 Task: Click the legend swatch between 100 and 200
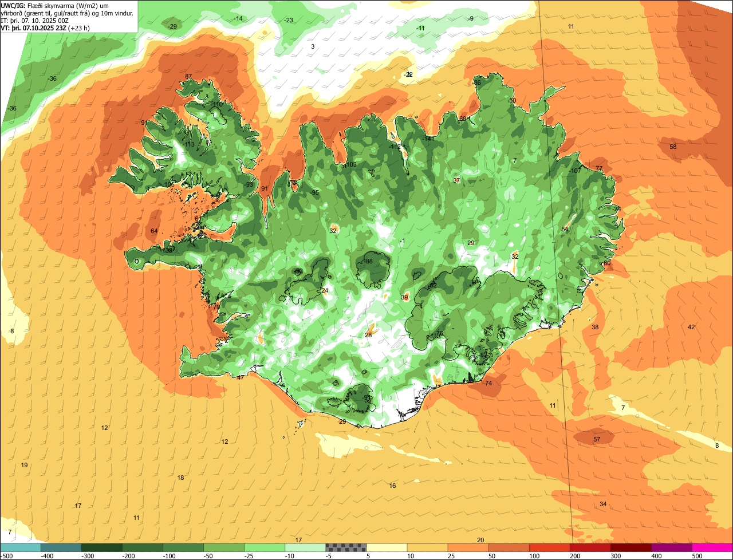[x=549, y=547]
